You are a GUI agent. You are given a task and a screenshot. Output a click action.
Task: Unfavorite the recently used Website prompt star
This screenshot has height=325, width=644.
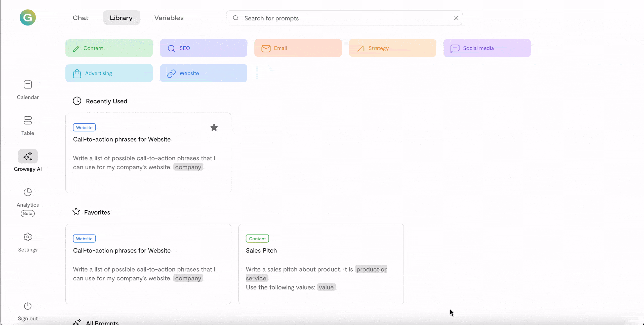pos(214,127)
